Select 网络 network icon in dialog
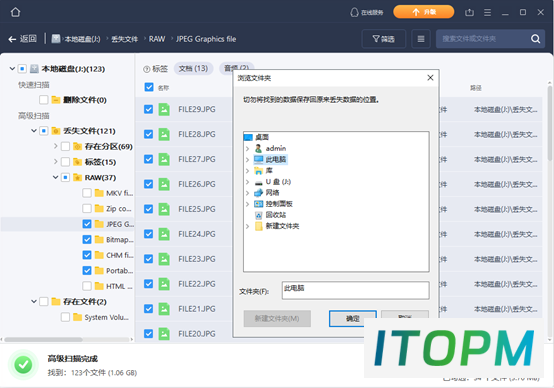Viewport: 554px width, 388px height. tap(259, 193)
